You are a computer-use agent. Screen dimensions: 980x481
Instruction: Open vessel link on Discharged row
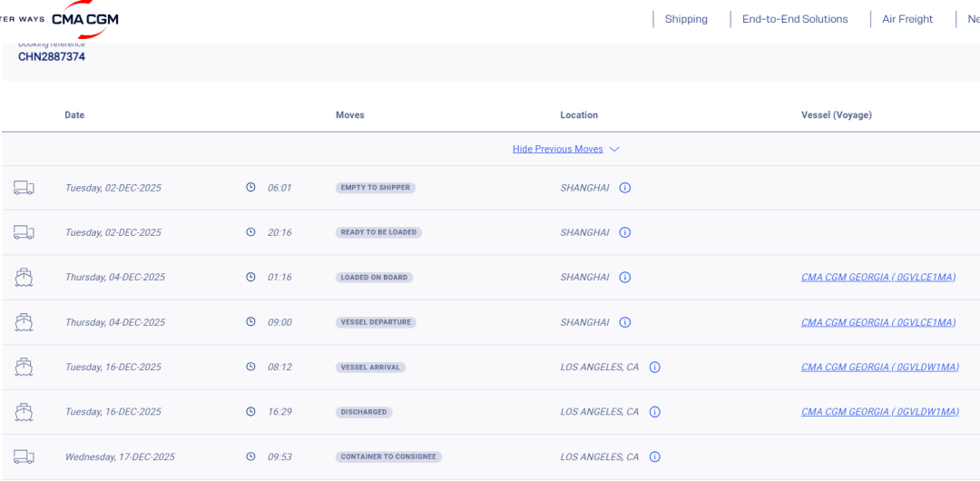[879, 412]
